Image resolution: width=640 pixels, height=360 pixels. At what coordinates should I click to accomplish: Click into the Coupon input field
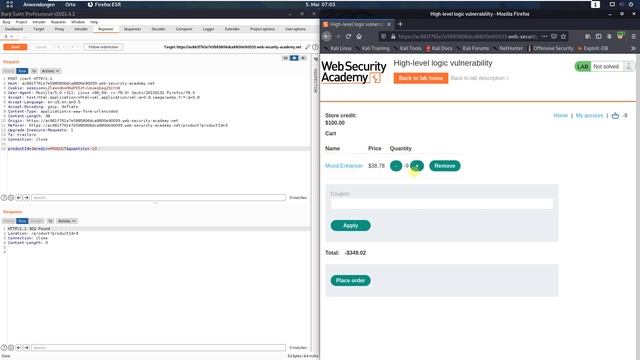click(442, 204)
